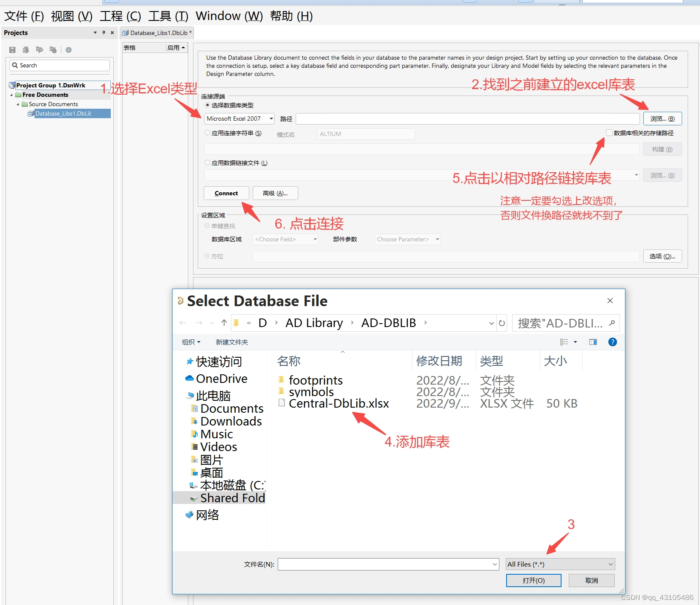This screenshot has width=700, height=605.
Task: Toggle the preview pane icon
Action: (593, 342)
